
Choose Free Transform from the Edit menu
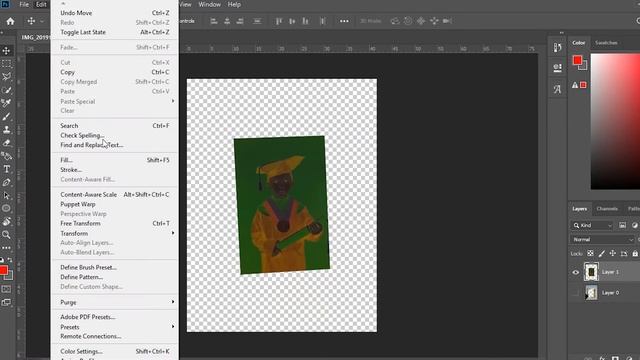(x=115, y=223)
